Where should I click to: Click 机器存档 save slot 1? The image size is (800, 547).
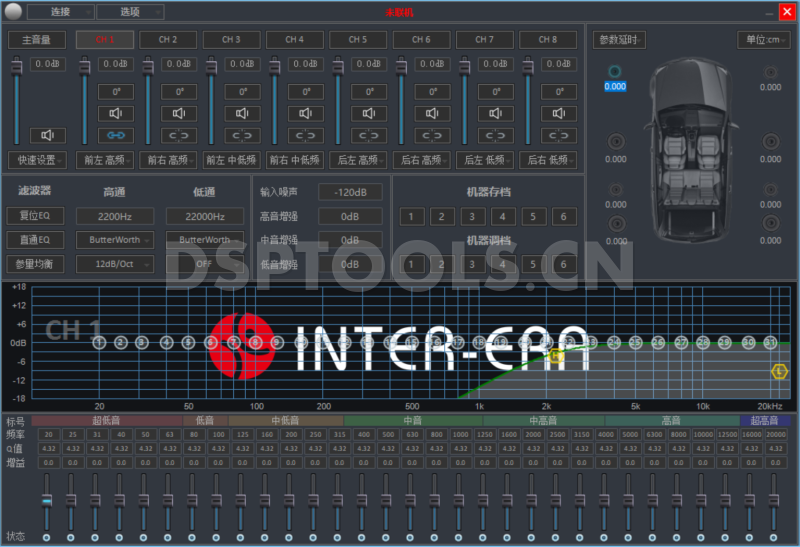(411, 216)
